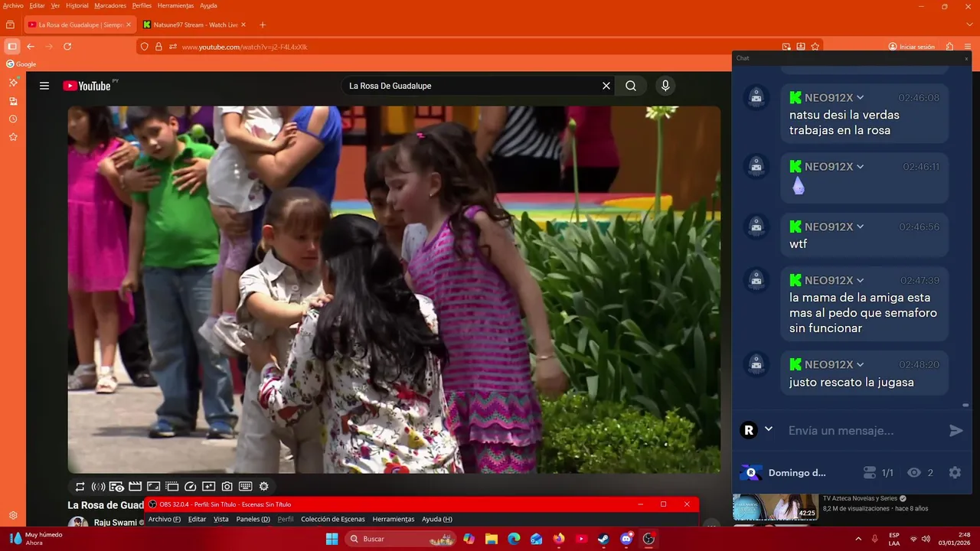
Task: Open Steam from the taskbar
Action: [603, 539]
